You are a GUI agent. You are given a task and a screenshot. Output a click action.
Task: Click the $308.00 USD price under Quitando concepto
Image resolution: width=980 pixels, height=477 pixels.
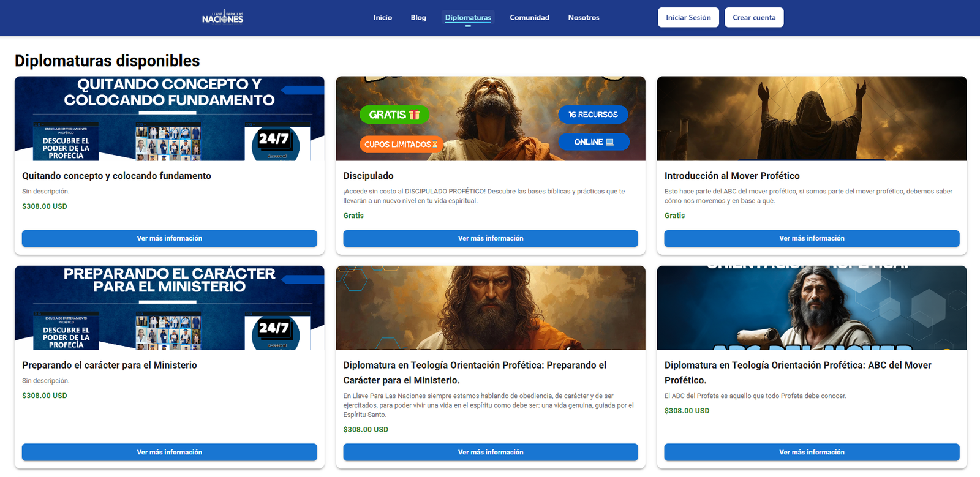(x=45, y=206)
